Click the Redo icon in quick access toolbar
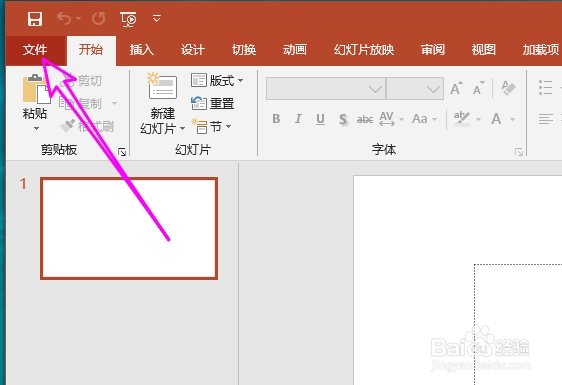The image size is (562, 385). 99,19
